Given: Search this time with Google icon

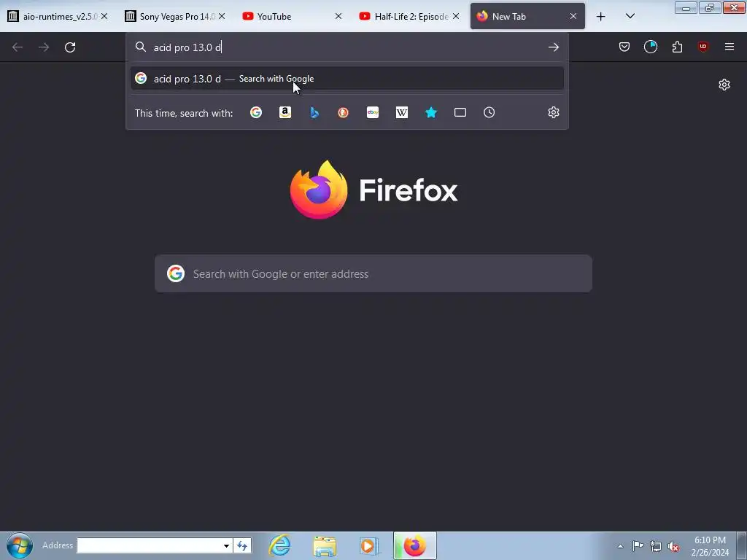Looking at the screenshot, I should click(x=256, y=112).
